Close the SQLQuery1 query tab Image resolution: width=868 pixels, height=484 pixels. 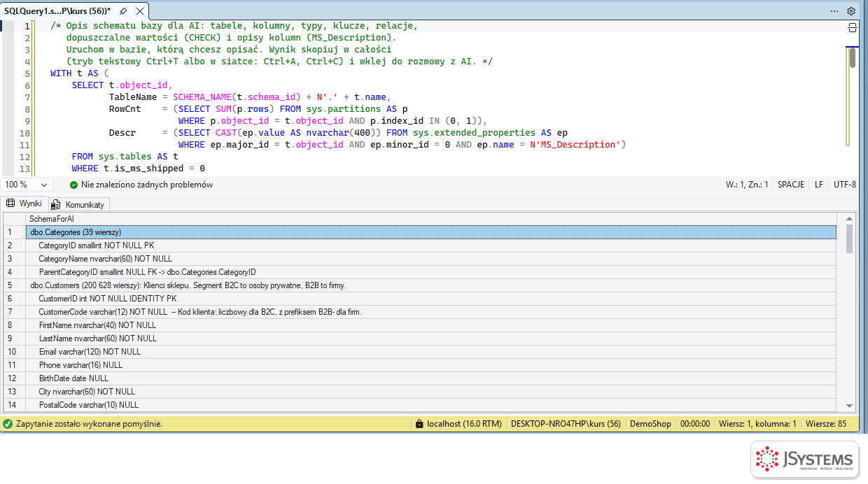point(139,11)
